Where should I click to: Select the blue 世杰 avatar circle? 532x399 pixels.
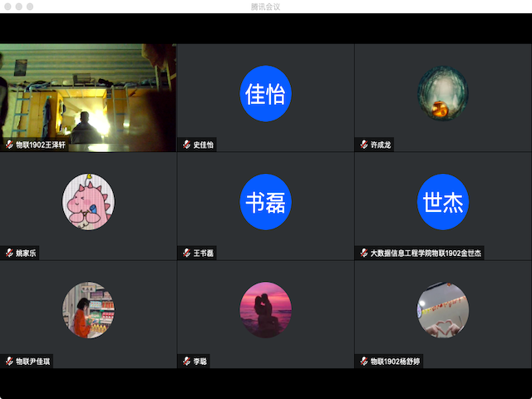coord(443,202)
